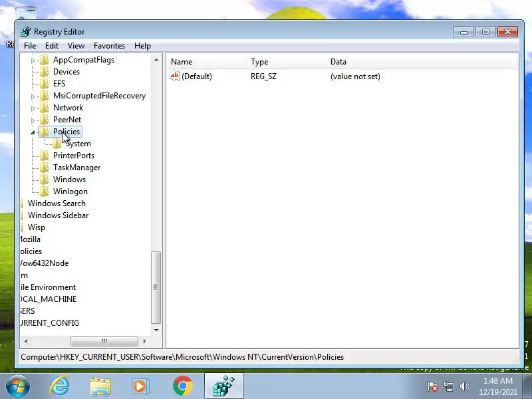Viewport: 532px width, 399px height.
Task: Launch Google Chrome from taskbar
Action: pos(182,386)
